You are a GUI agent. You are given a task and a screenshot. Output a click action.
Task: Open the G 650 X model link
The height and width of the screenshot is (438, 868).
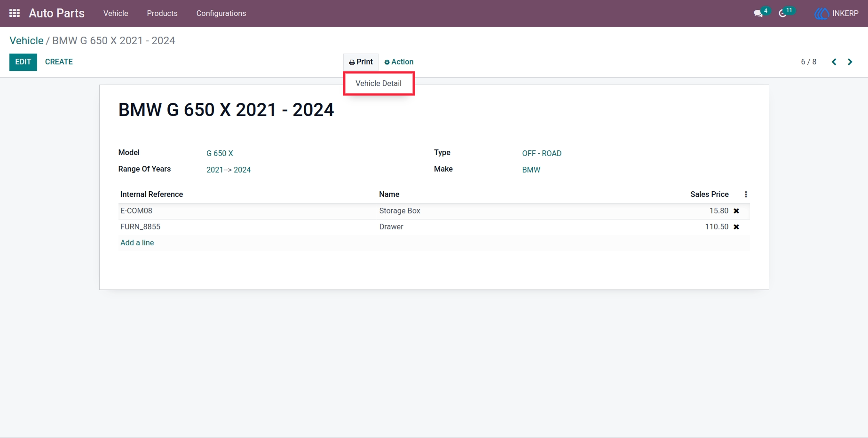click(220, 154)
